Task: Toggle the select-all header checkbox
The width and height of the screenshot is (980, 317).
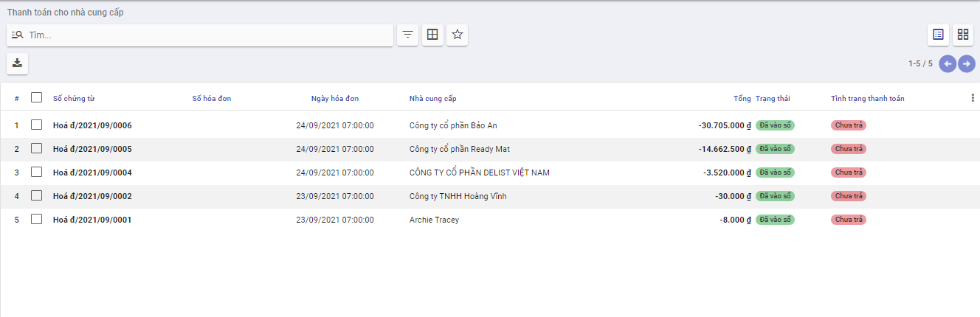Action: (x=37, y=97)
